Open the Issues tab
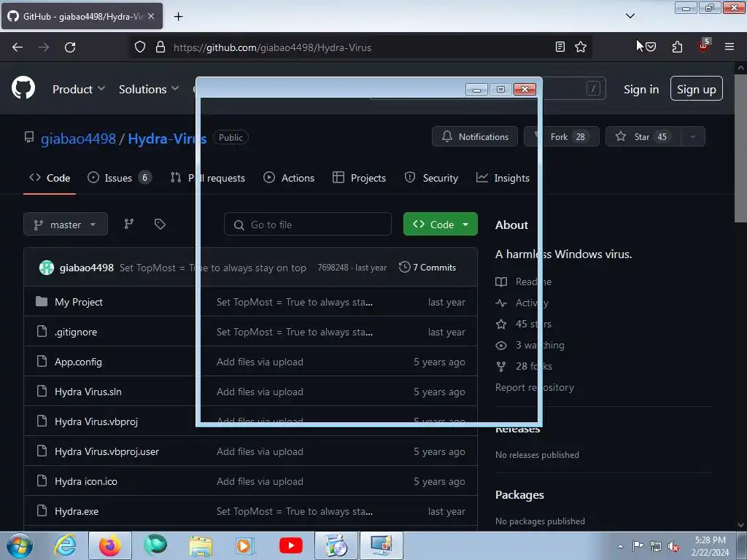747x560 pixels. pyautogui.click(x=120, y=178)
